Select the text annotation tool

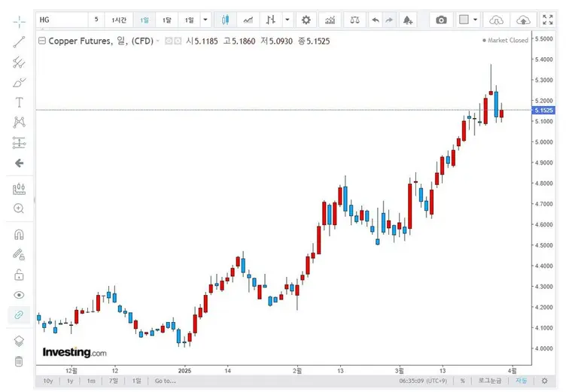pos(20,102)
